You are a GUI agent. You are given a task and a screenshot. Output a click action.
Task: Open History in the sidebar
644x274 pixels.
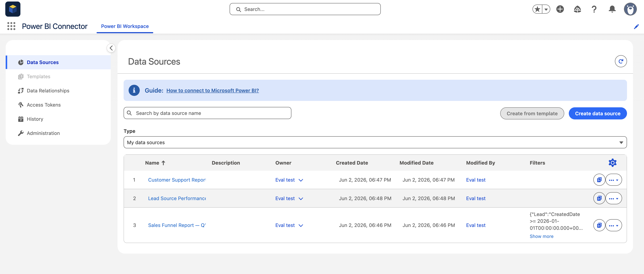coord(58,119)
